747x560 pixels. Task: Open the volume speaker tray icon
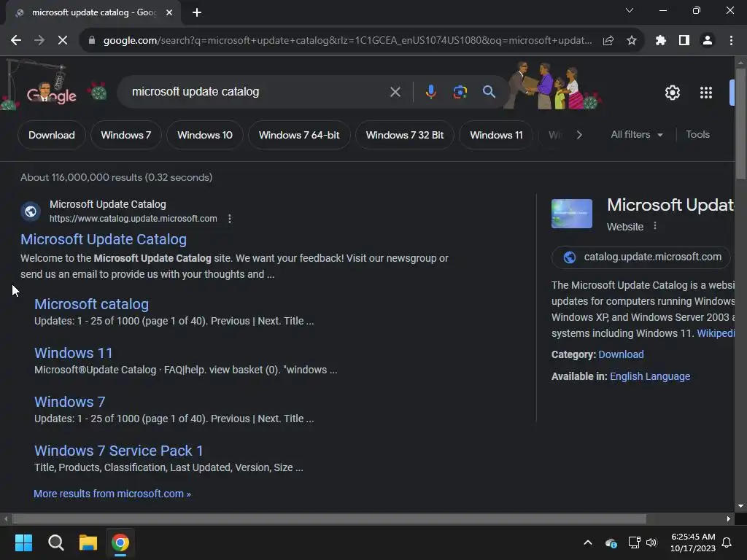tap(651, 542)
